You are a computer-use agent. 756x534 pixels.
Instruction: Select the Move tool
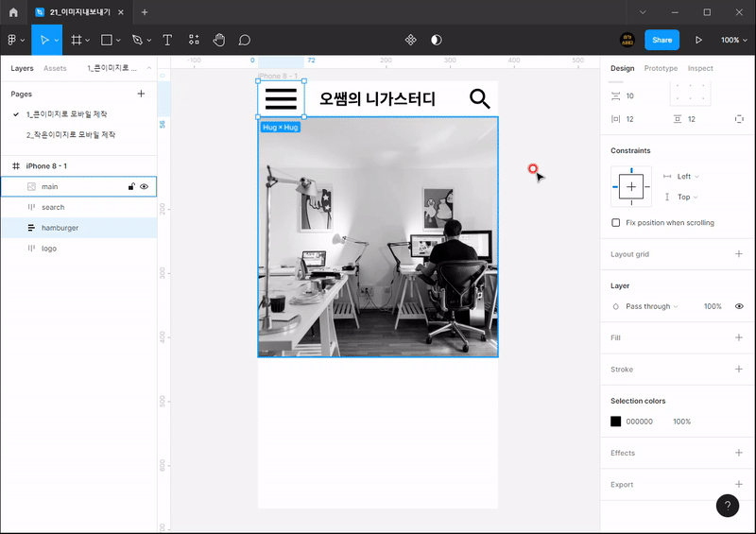[x=43, y=40]
